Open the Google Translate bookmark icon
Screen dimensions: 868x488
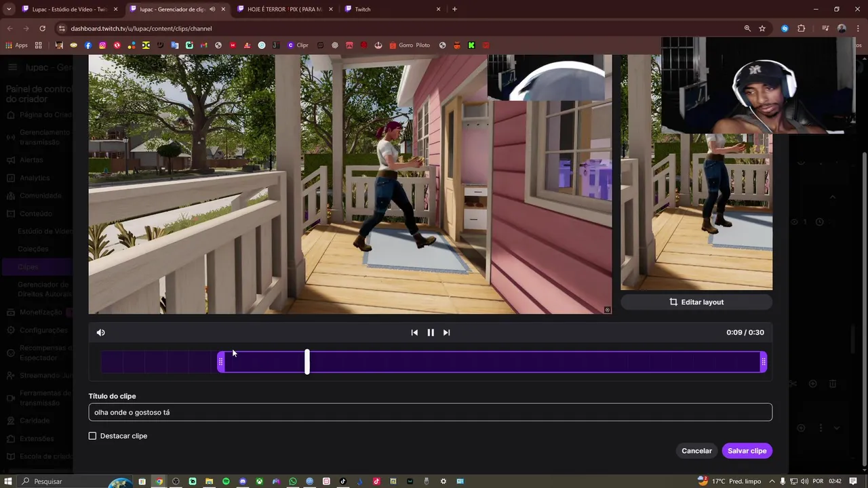175,45
